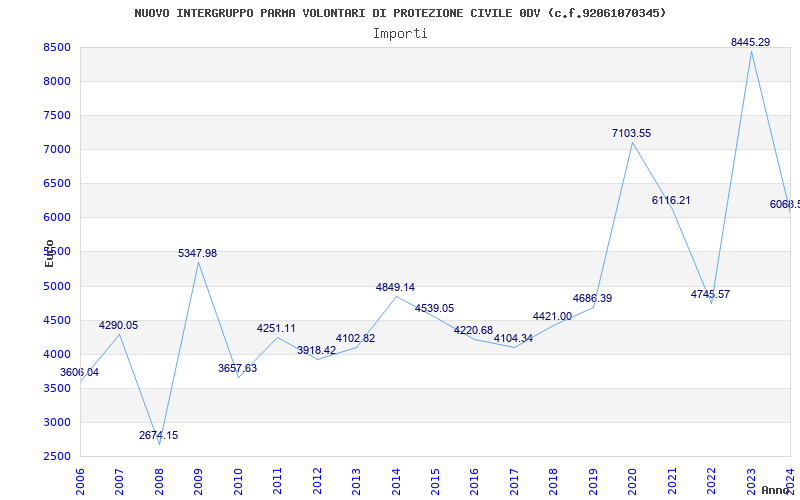Viewport: 800px width, 500px height.
Task: Click the x-axis year 2009
Action: pos(198,481)
